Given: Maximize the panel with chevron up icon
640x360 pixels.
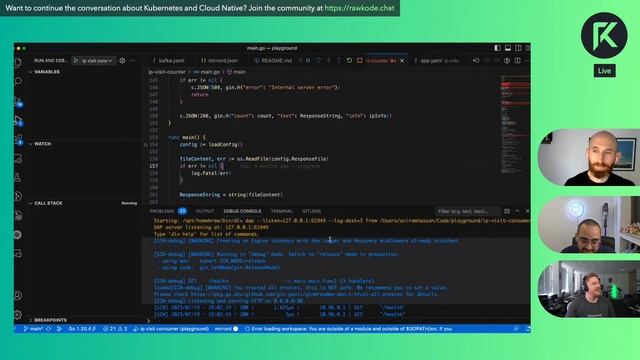Looking at the screenshot, I should tap(517, 211).
